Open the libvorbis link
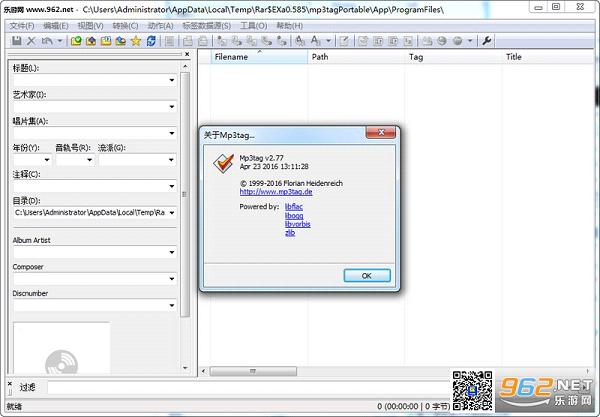The height and width of the screenshot is (417, 600). pyautogui.click(x=298, y=224)
